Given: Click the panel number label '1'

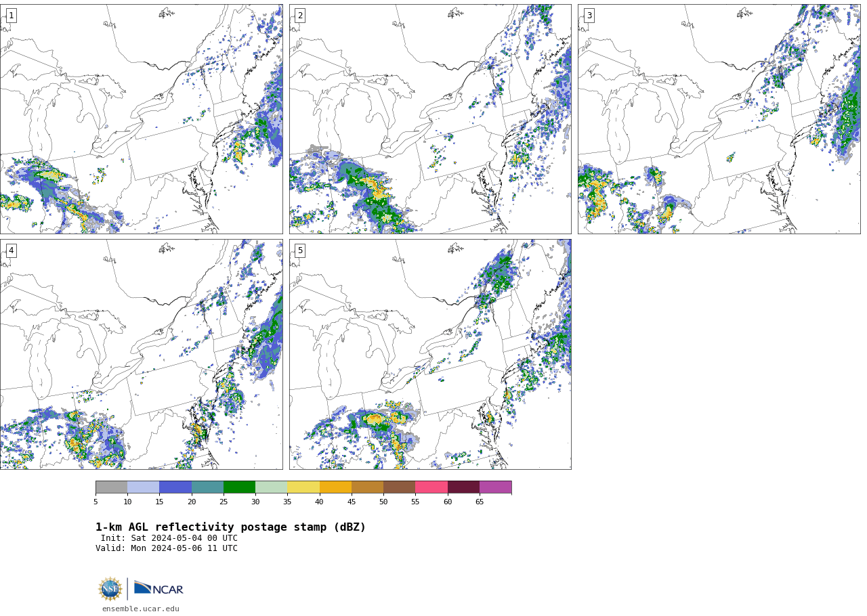Looking at the screenshot, I should click(x=11, y=16).
